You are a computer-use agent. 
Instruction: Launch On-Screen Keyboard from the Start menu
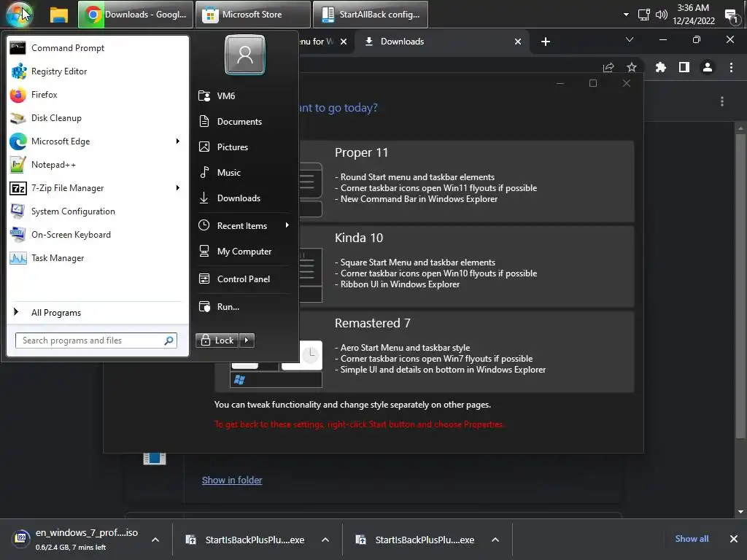[97, 235]
